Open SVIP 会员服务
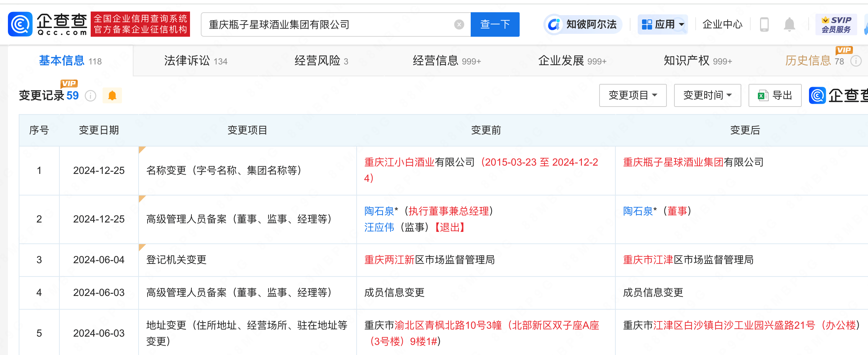The image size is (868, 355). coord(836,24)
